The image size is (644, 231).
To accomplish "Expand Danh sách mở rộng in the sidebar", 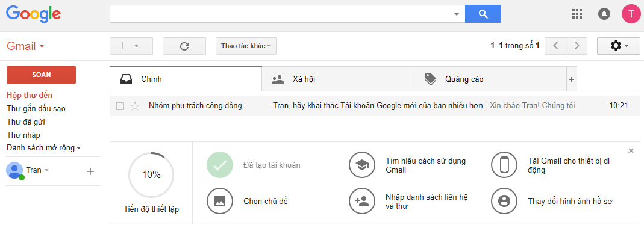I will pos(43,148).
